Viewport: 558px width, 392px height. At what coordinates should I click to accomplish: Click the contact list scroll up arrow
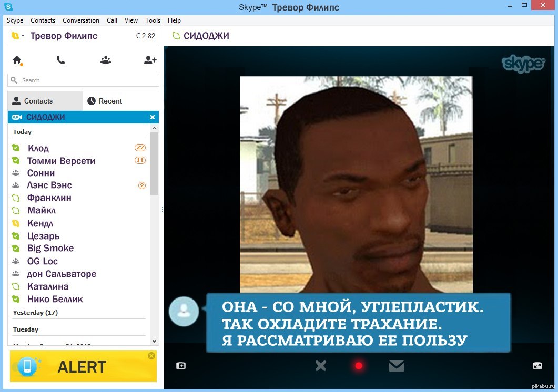tap(154, 128)
